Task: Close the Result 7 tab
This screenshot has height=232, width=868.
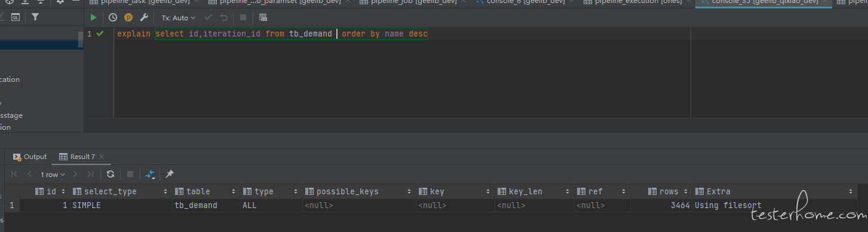Action: [x=102, y=157]
